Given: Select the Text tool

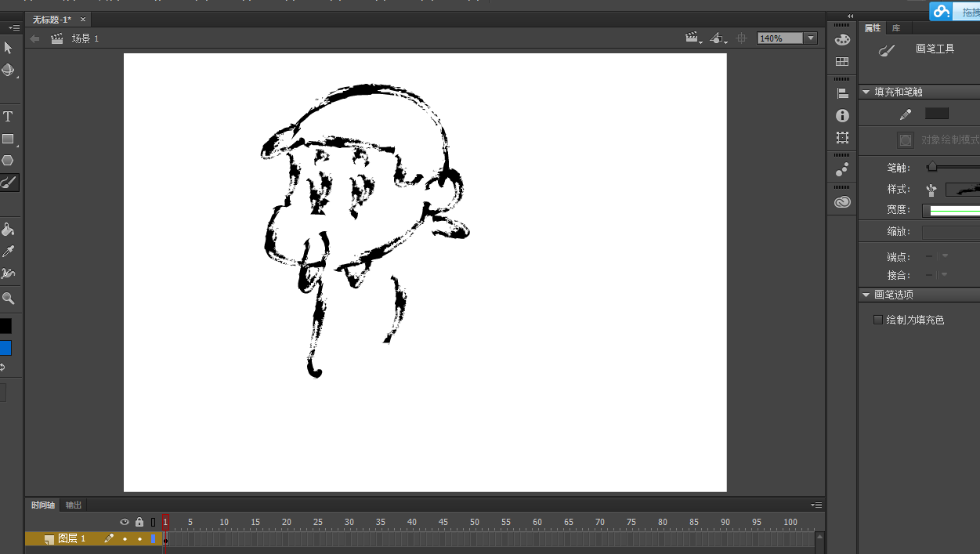Looking at the screenshot, I should 8,117.
